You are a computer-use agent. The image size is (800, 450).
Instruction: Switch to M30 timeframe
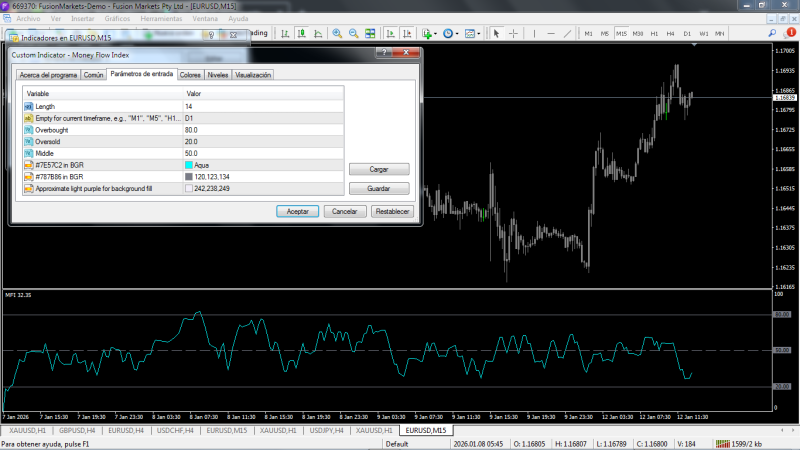(x=638, y=34)
